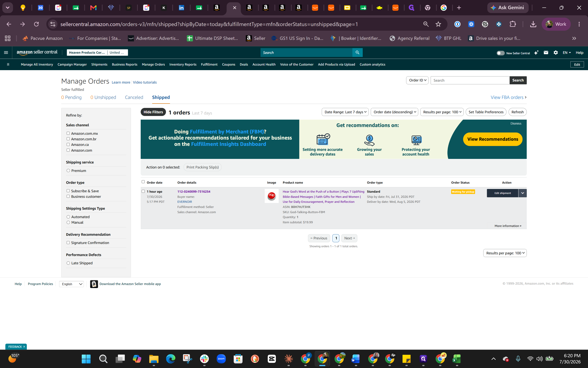This screenshot has width=588, height=368.
Task: Select Automated shipping settings type
Action: (x=68, y=217)
